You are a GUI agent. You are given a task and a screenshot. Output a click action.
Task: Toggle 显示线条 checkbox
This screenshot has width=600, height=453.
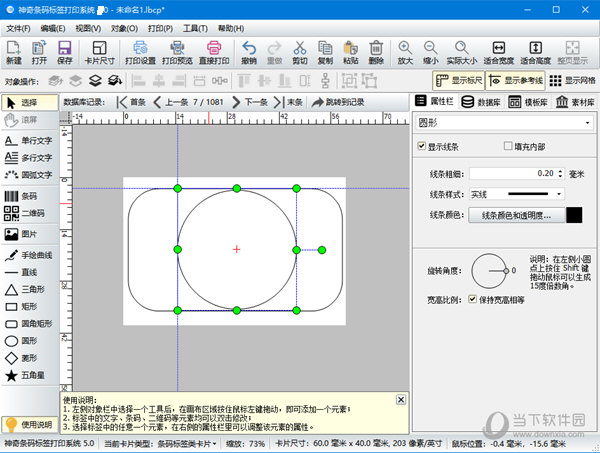pyautogui.click(x=422, y=146)
